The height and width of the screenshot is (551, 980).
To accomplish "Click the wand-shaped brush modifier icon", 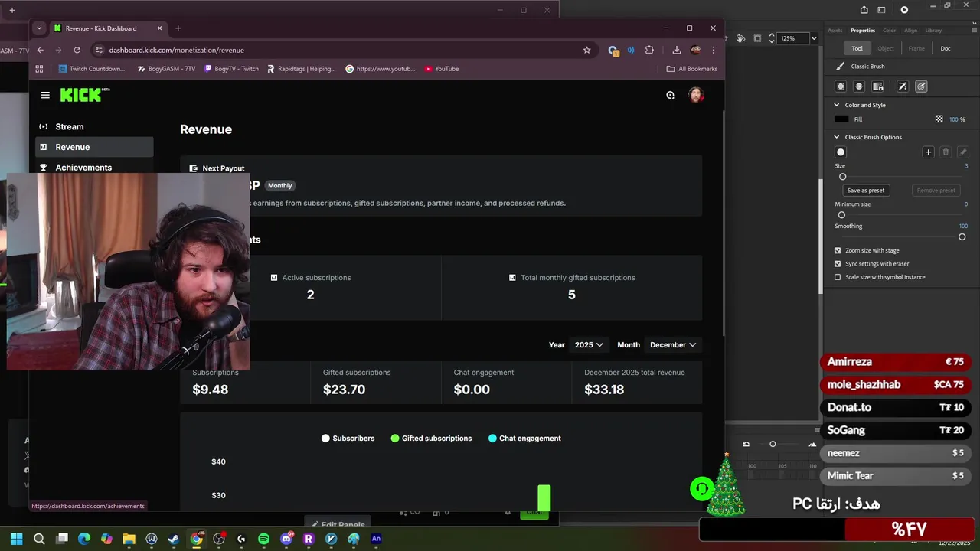I will click(903, 86).
